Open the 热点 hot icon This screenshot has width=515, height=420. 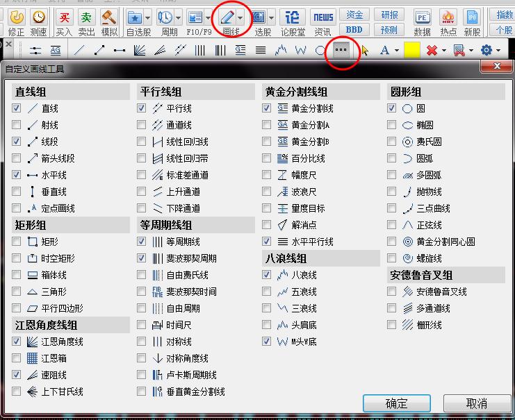(448, 17)
